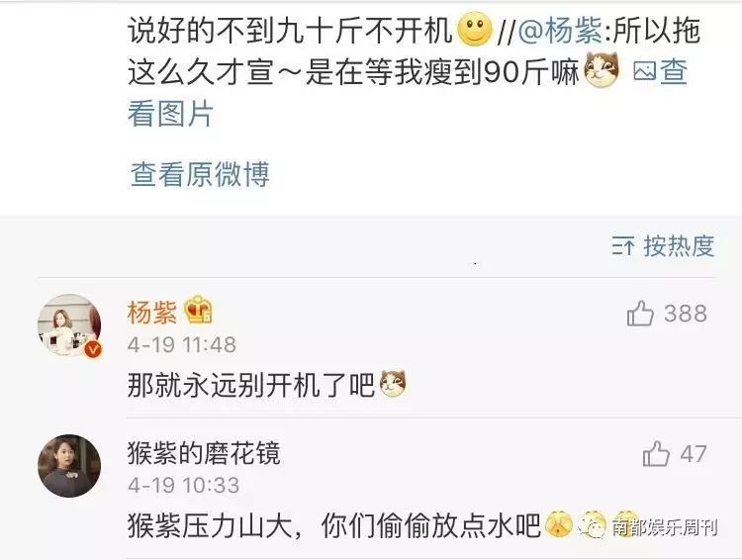Click the crown membership badge beside 杨紫
Viewport: 742px width, 560px height.
pyautogui.click(x=198, y=310)
